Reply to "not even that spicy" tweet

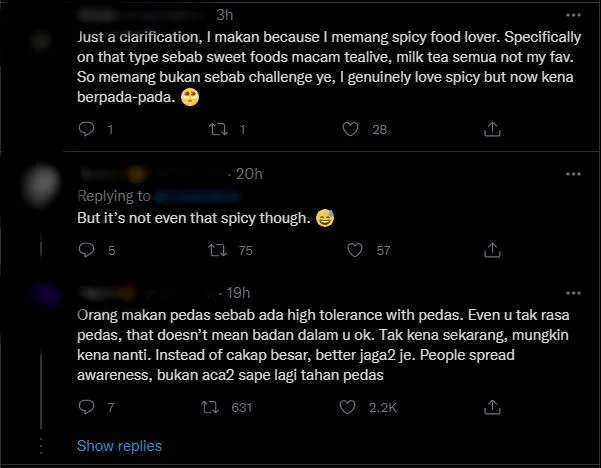(86, 251)
